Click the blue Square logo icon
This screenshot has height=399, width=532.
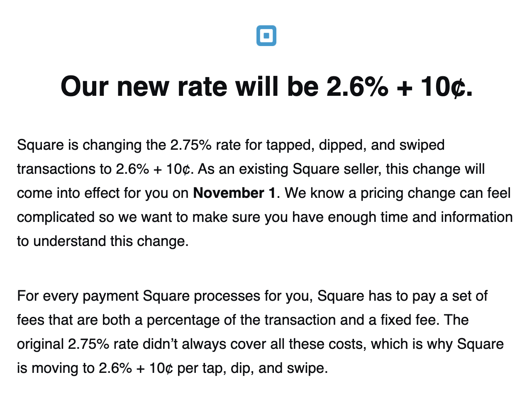point(266,36)
